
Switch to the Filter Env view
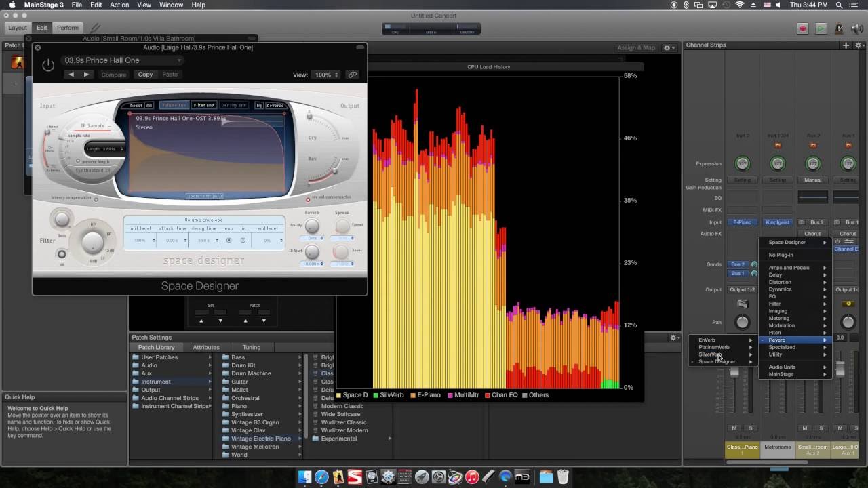[203, 105]
